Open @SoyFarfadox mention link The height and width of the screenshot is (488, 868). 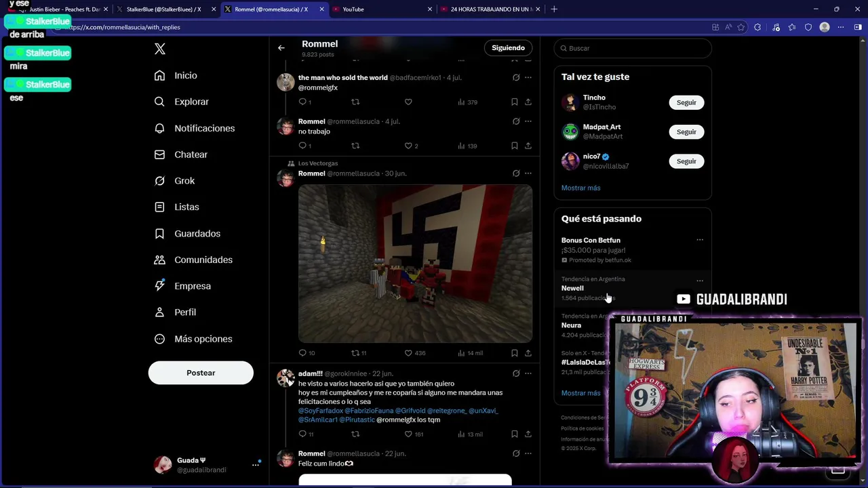click(x=320, y=411)
